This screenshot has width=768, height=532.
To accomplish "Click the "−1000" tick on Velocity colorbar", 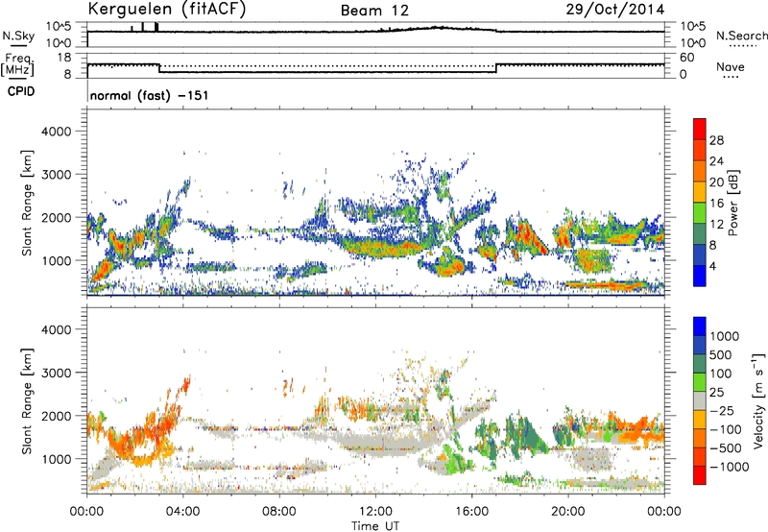I will (729, 467).
